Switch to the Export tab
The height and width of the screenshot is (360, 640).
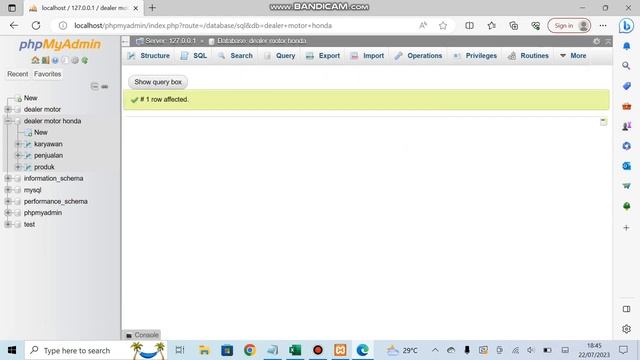(x=323, y=56)
